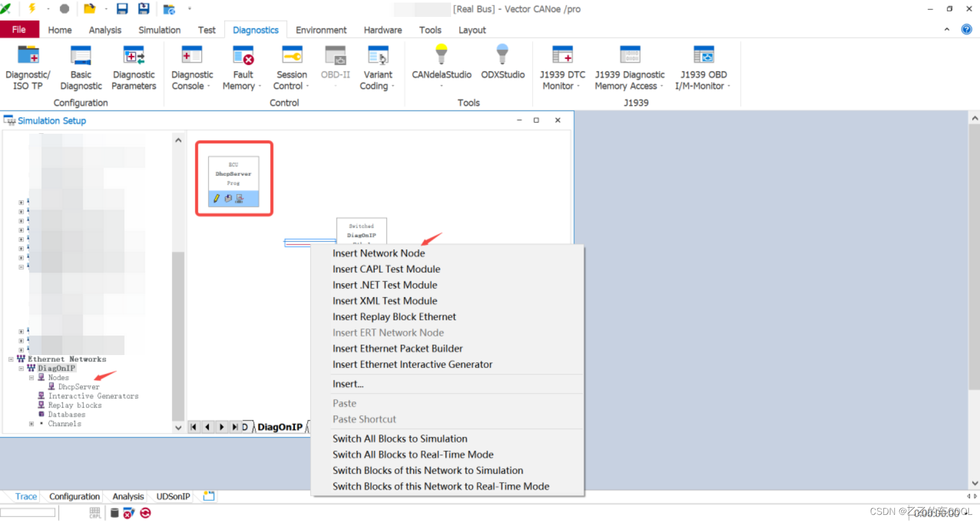Click the black database cylinder icon
980x521 pixels.
point(115,513)
